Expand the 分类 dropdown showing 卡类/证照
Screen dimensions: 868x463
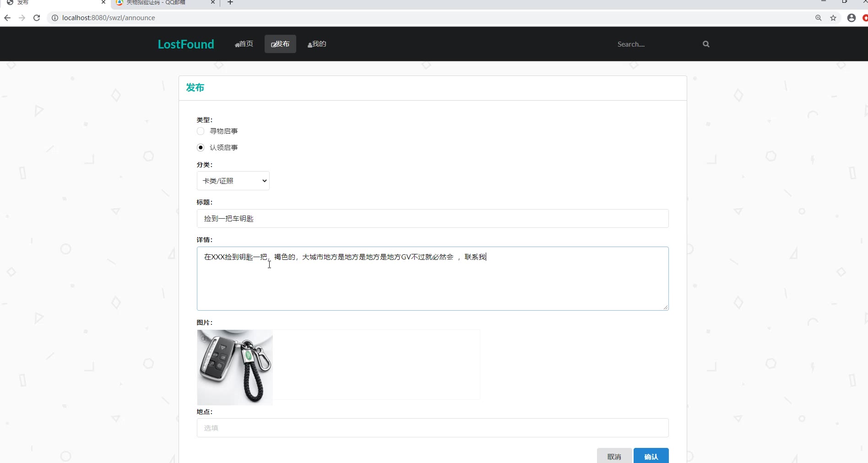coord(233,181)
